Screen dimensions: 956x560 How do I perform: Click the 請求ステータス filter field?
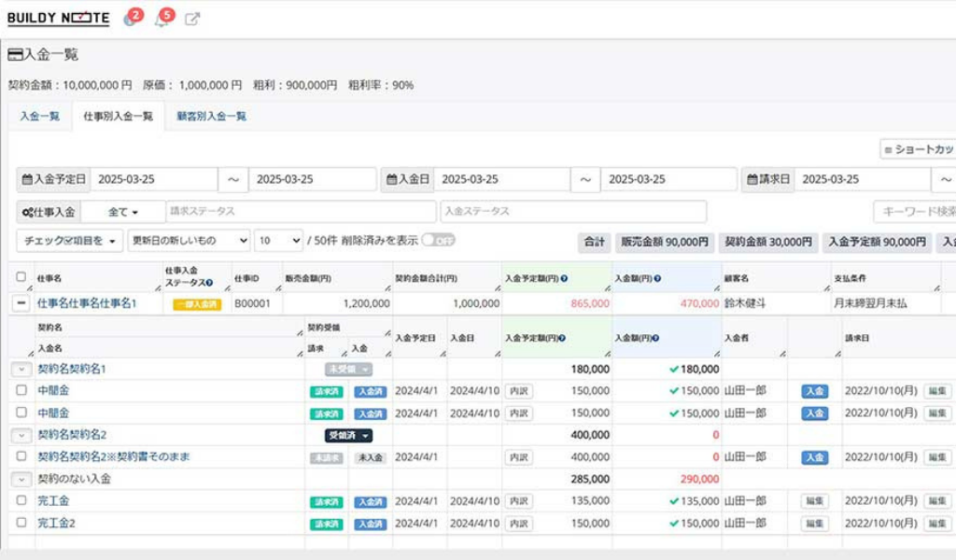[301, 212]
